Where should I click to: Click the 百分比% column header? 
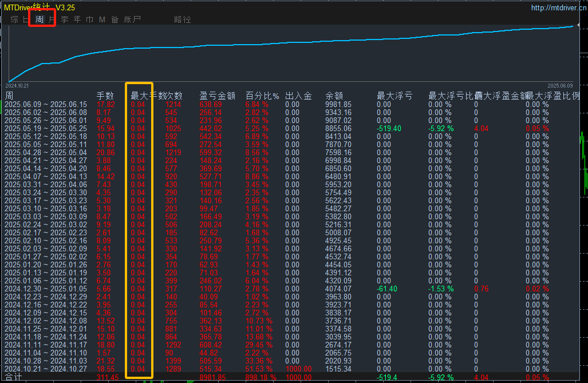[x=262, y=96]
